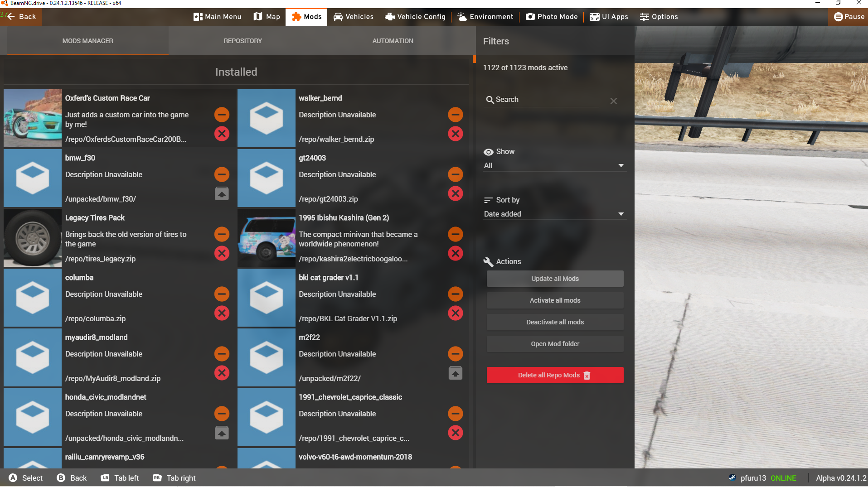Click Activate all mods
This screenshot has width=868, height=487.
[555, 300]
